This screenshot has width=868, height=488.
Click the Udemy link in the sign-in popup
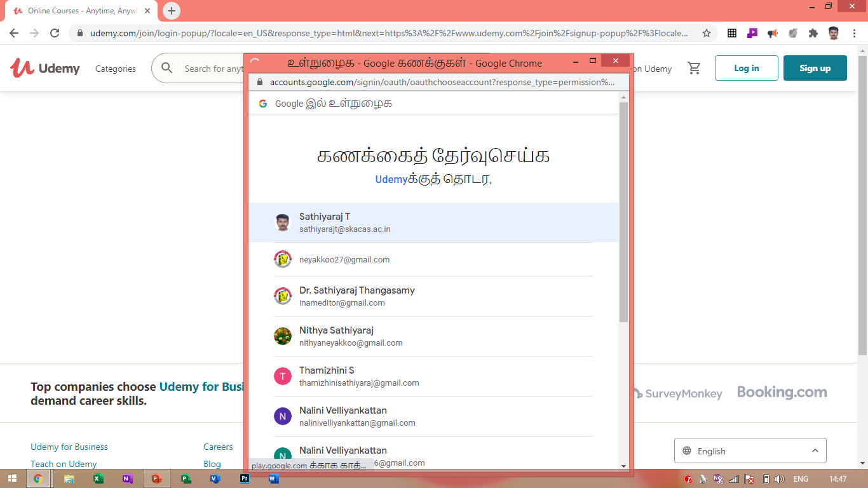[391, 179]
